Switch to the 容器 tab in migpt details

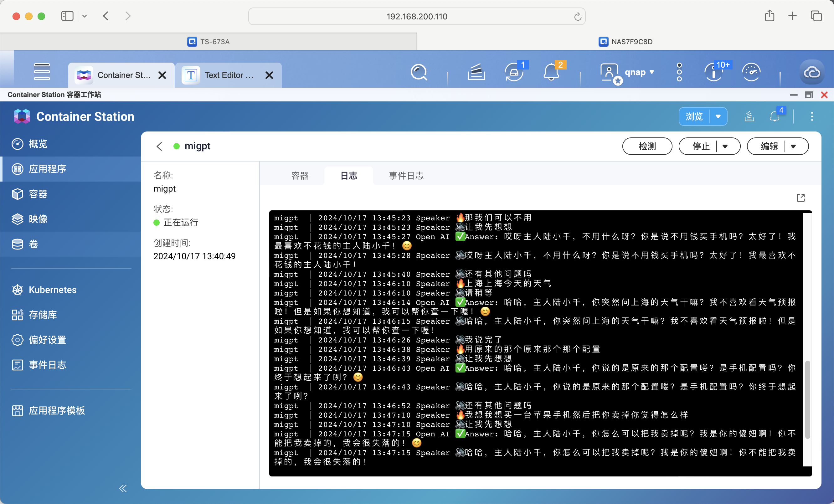(300, 176)
